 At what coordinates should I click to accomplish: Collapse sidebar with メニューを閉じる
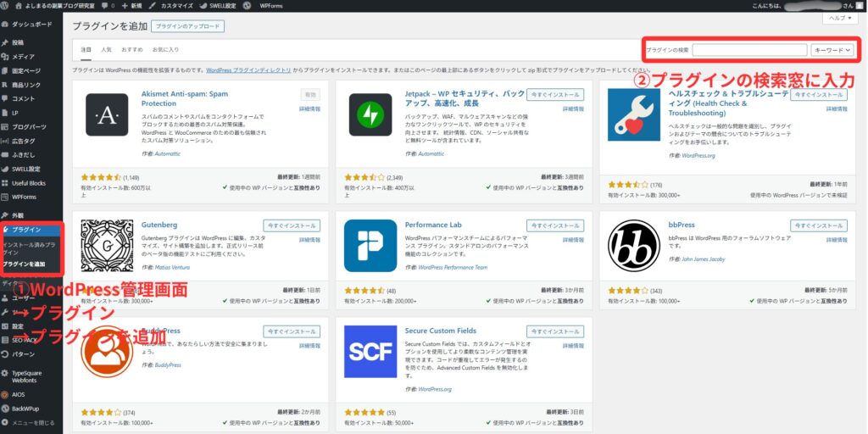(x=32, y=422)
